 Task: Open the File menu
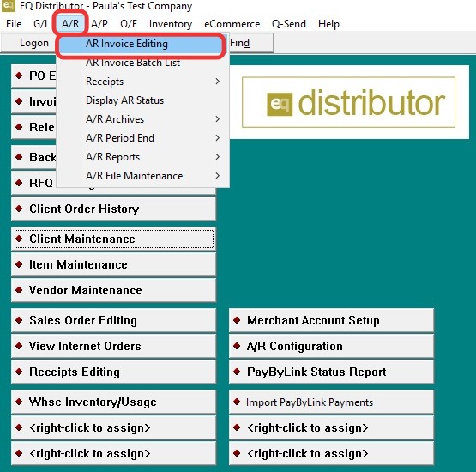point(14,24)
